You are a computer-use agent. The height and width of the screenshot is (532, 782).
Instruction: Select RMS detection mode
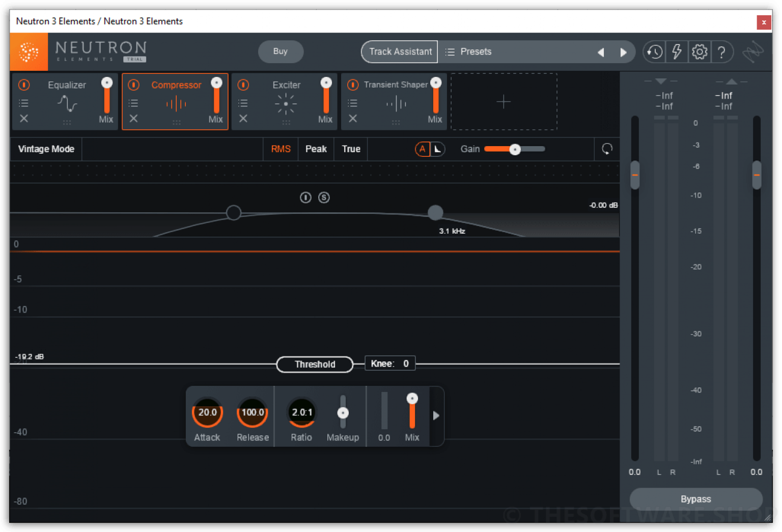pyautogui.click(x=281, y=149)
